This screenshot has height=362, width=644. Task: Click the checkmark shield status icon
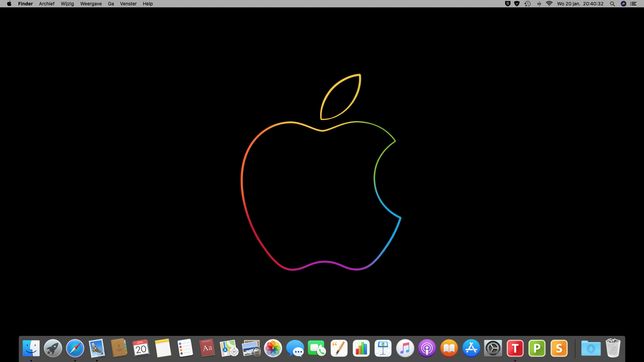pyautogui.click(x=517, y=4)
